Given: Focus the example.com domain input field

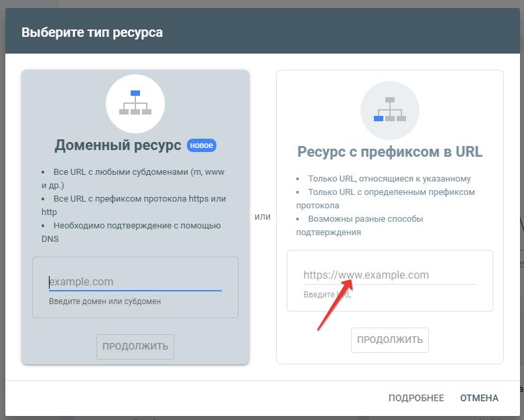Looking at the screenshot, I should coord(135,281).
